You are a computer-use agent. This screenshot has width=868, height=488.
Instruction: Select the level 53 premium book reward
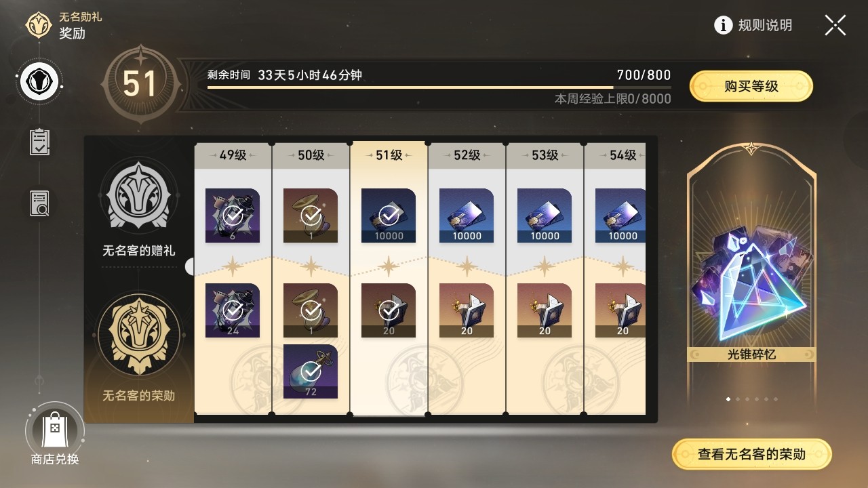click(545, 310)
